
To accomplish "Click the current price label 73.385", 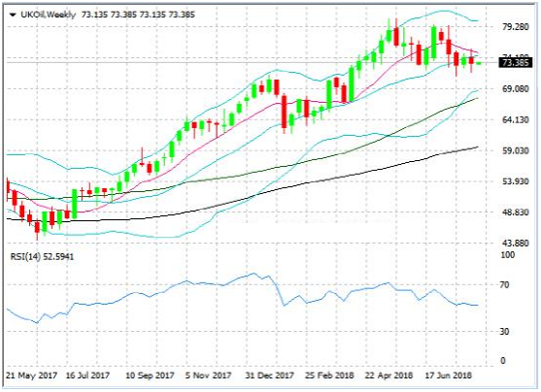I will 516,63.
